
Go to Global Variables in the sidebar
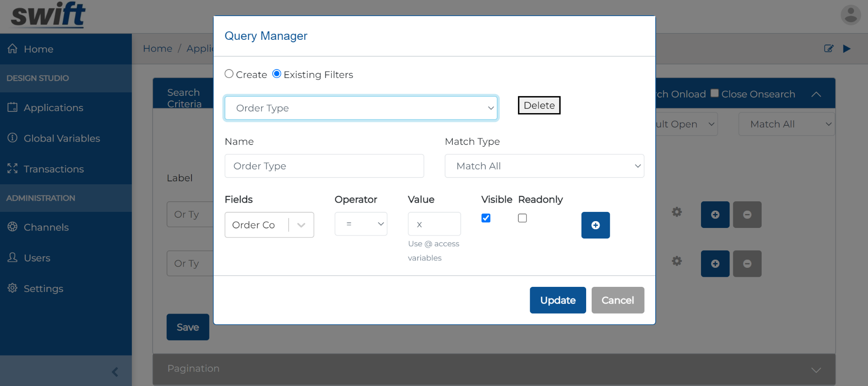click(62, 138)
